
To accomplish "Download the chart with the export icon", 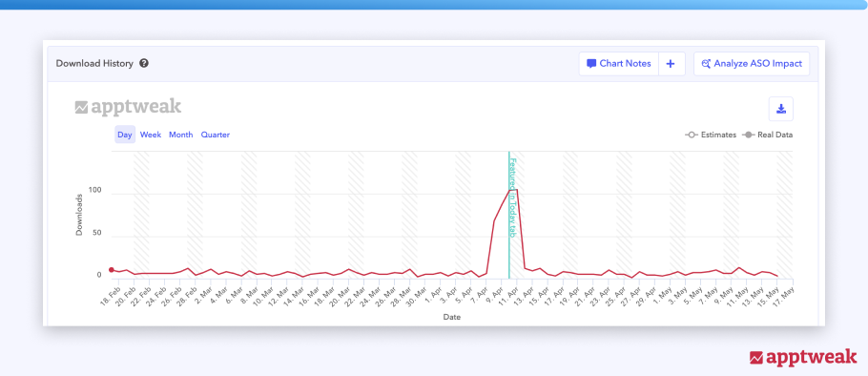I will [x=781, y=109].
